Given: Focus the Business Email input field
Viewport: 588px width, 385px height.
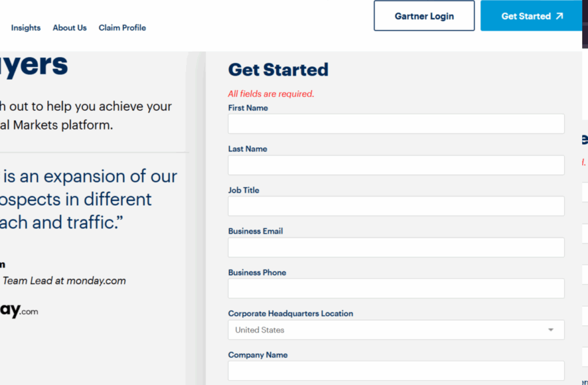Looking at the screenshot, I should [396, 247].
